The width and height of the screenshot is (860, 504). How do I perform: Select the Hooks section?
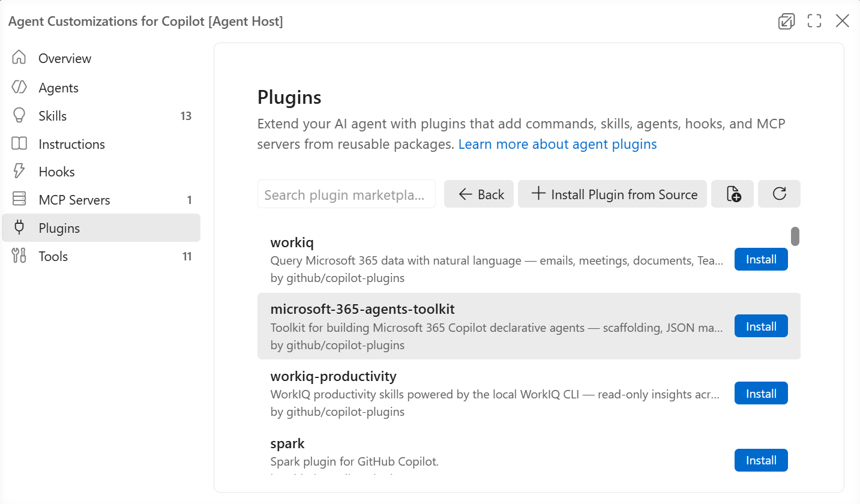point(101,172)
